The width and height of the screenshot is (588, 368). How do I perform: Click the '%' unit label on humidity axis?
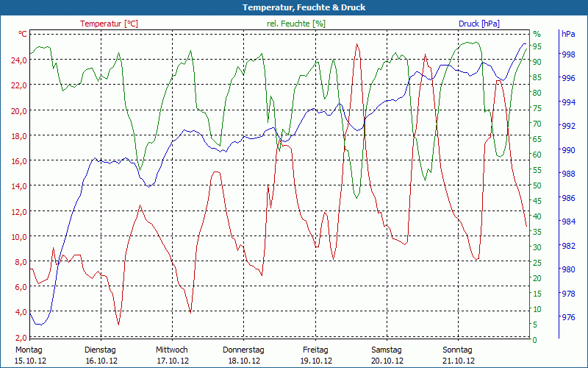point(537,34)
